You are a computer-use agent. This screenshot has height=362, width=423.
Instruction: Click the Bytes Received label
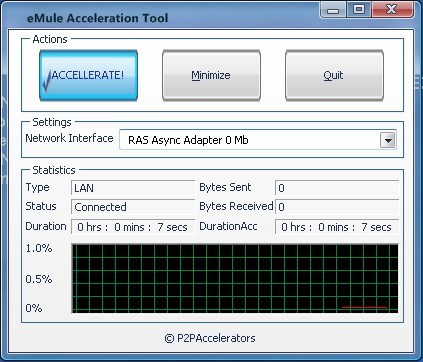[x=236, y=206]
